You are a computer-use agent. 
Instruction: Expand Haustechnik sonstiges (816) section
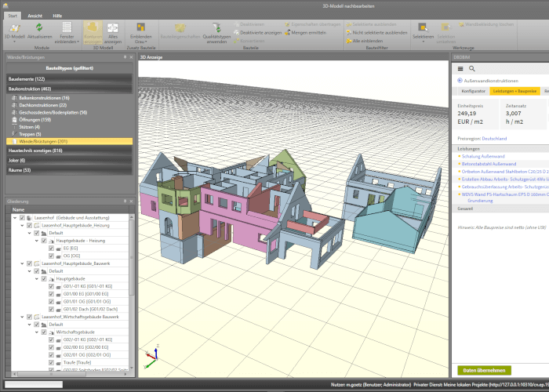pyautogui.click(x=69, y=151)
